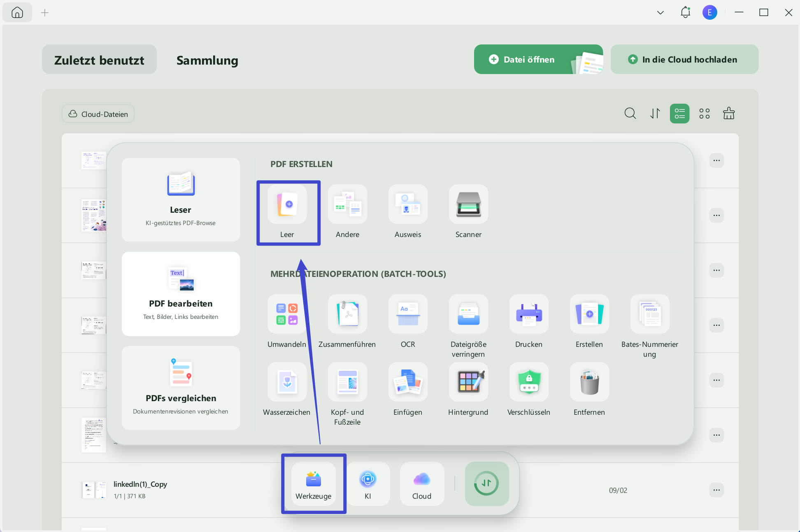Switch to the Sammlung tab
The image size is (800, 532).
click(x=207, y=60)
